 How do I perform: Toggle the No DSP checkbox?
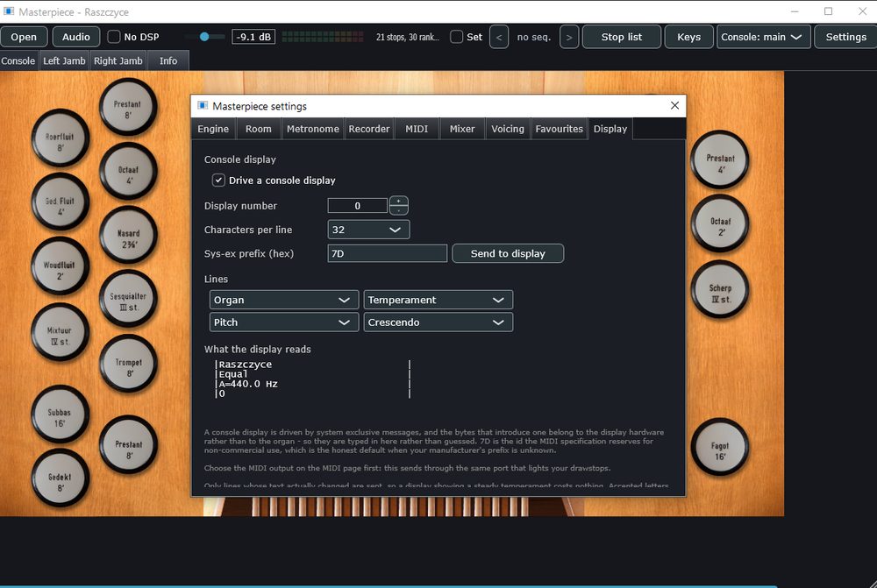(113, 37)
